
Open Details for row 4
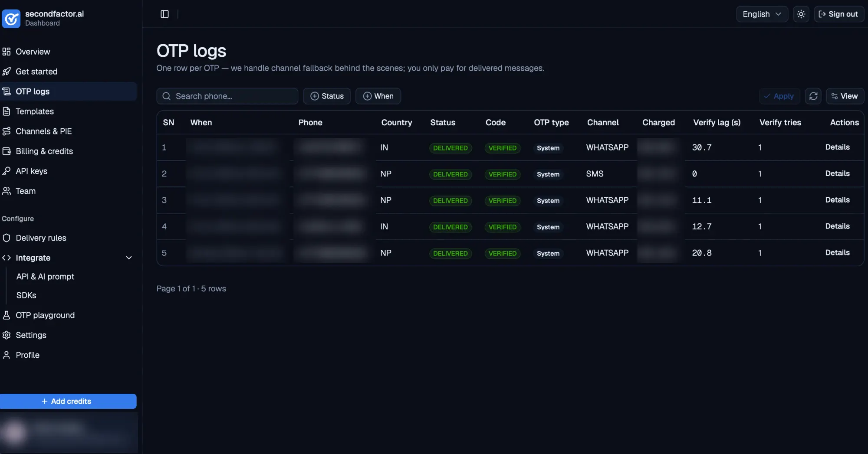point(837,227)
